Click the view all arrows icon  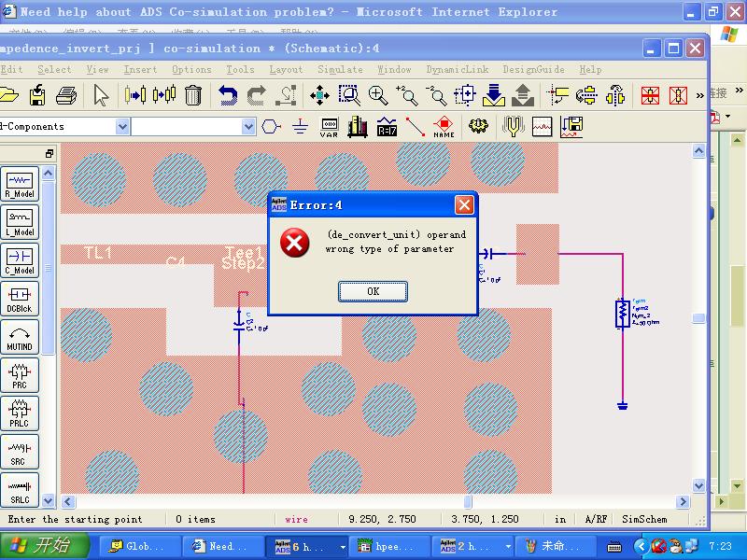pyautogui.click(x=319, y=95)
